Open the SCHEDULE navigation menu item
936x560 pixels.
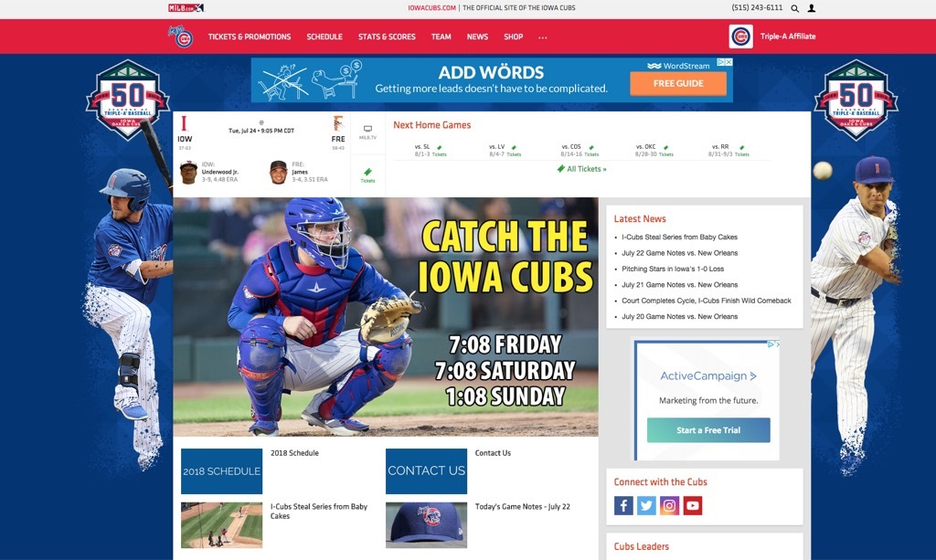[324, 37]
